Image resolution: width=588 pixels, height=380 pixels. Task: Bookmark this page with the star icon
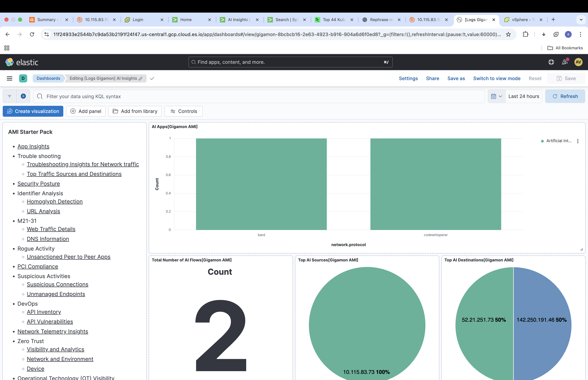click(508, 34)
